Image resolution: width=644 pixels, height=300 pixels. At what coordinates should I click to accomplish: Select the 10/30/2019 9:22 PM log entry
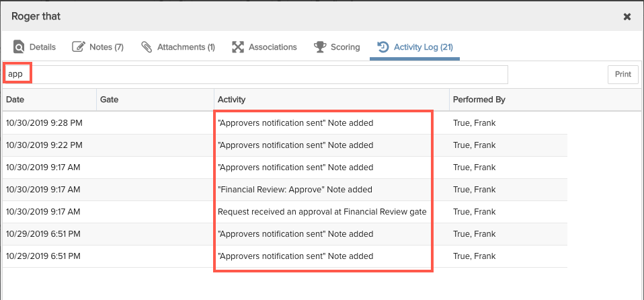point(285,145)
